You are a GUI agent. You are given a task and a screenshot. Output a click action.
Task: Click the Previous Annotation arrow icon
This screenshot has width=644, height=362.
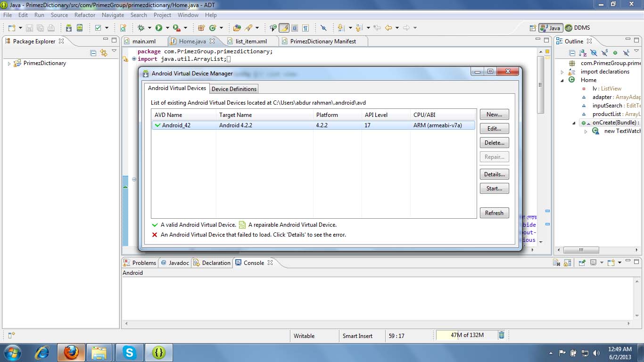[358, 28]
